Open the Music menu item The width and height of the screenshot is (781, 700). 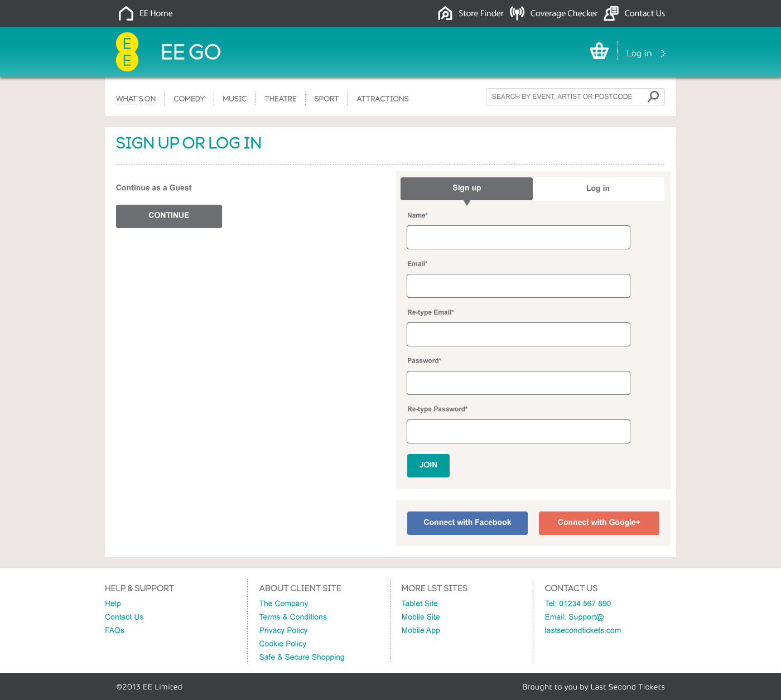(234, 99)
